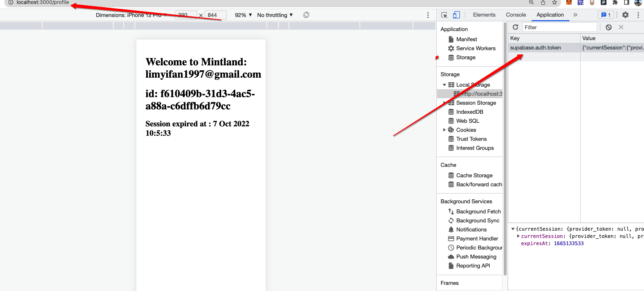Switch to the Elements tab
644x291 pixels.
[484, 15]
